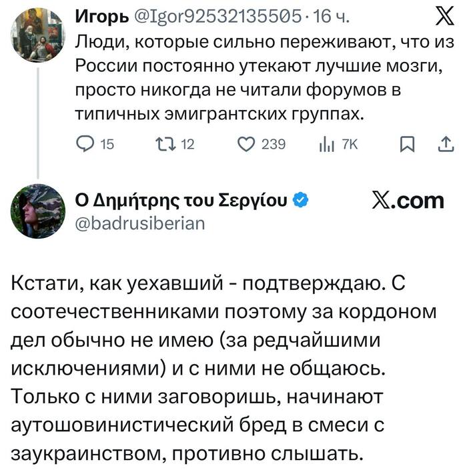Viewport: 467px width, 476px height.
Task: Click the blue verified checkmark badge
Action: pos(301,201)
